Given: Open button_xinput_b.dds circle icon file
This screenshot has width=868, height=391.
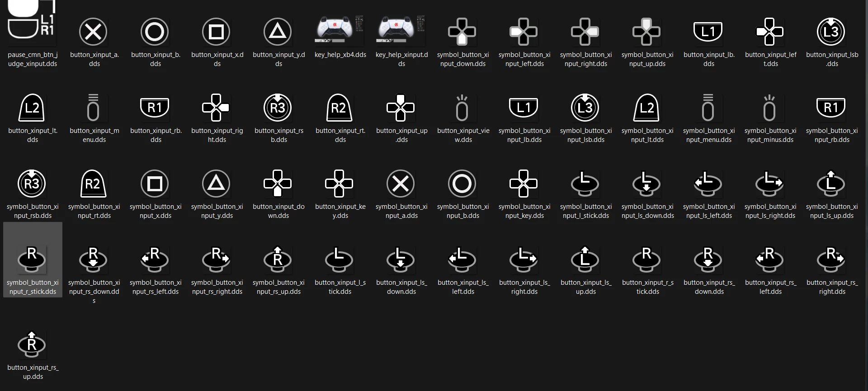Looking at the screenshot, I should (x=155, y=32).
